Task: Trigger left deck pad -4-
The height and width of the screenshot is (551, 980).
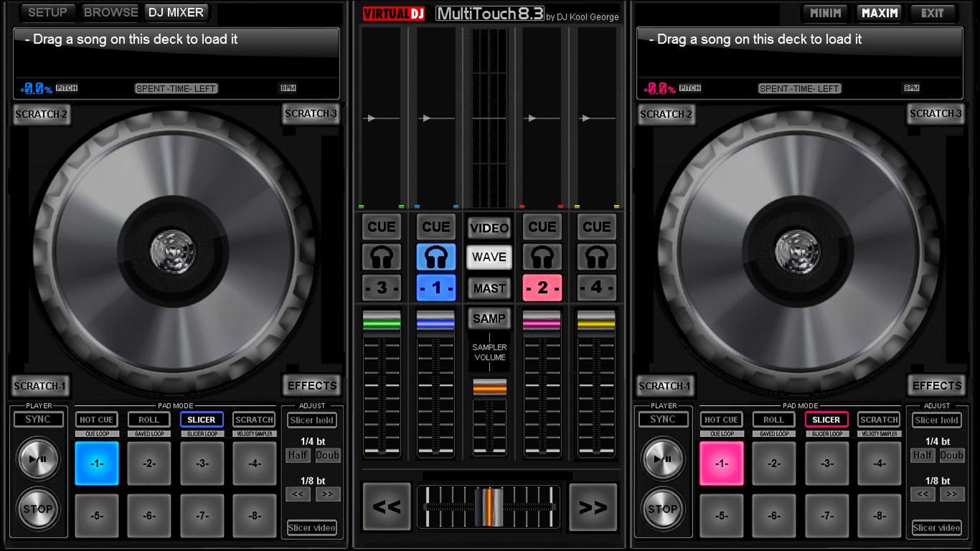Action: 255,463
